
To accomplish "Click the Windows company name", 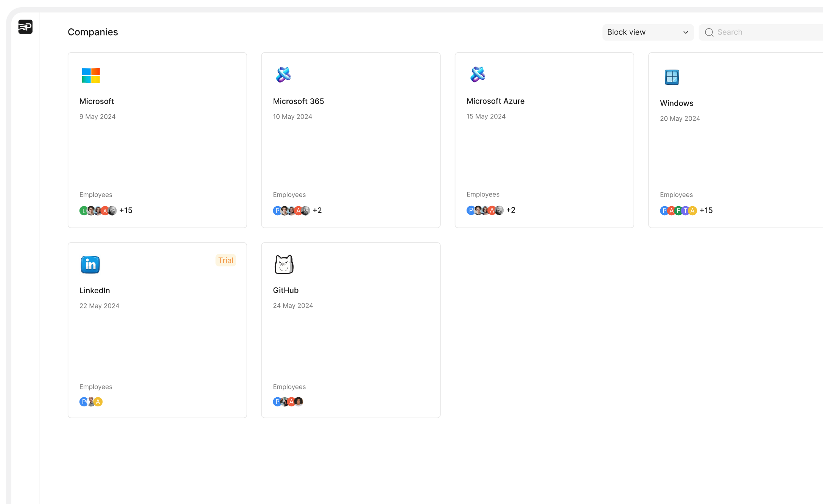I will coord(677,103).
